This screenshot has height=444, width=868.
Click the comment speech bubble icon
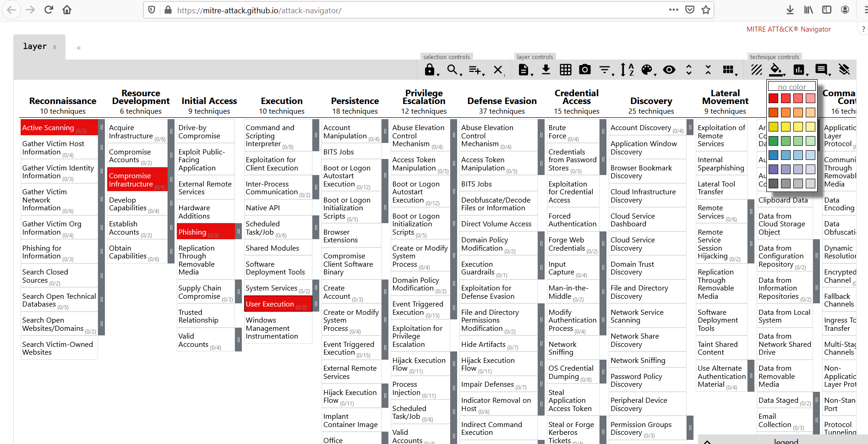(821, 70)
